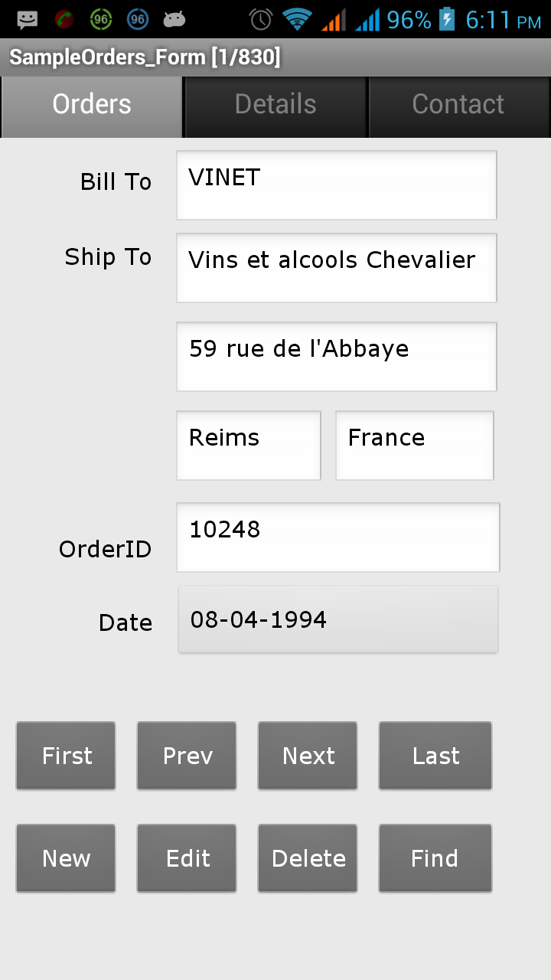
Task: Tap the blue 96 circle status icon
Action: pyautogui.click(x=138, y=19)
